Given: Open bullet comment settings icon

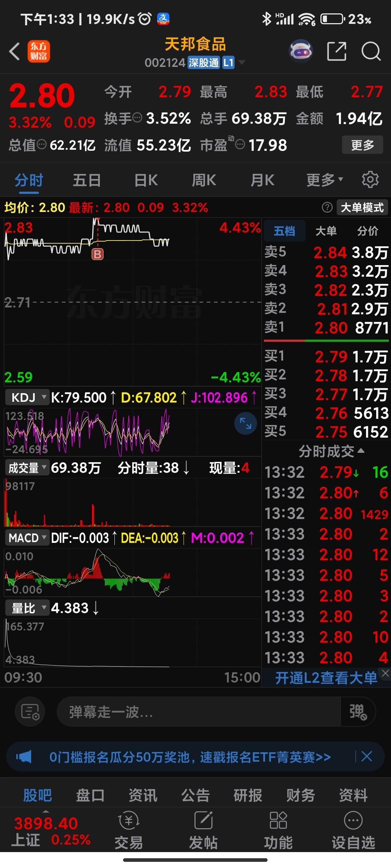Looking at the screenshot, I should click(x=30, y=712).
